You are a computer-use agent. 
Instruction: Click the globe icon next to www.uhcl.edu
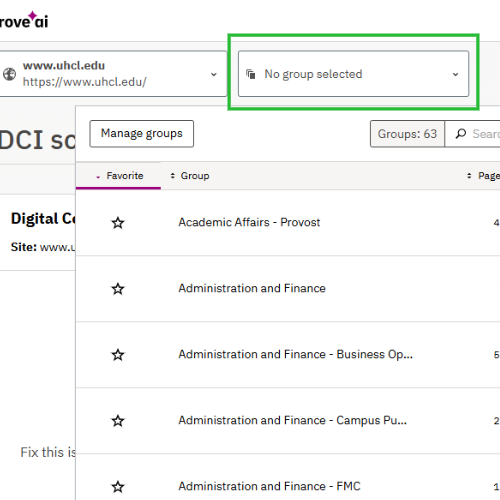pyautogui.click(x=9, y=74)
